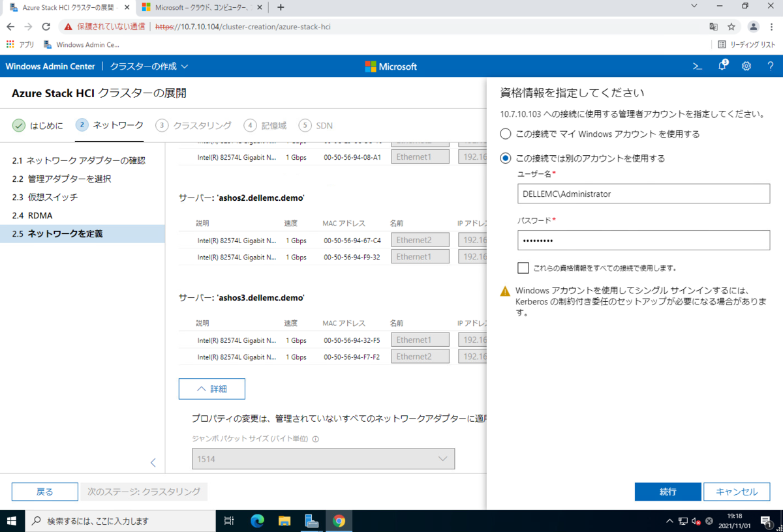
Task: Click Windows Admin Center title link
Action: tap(50, 66)
